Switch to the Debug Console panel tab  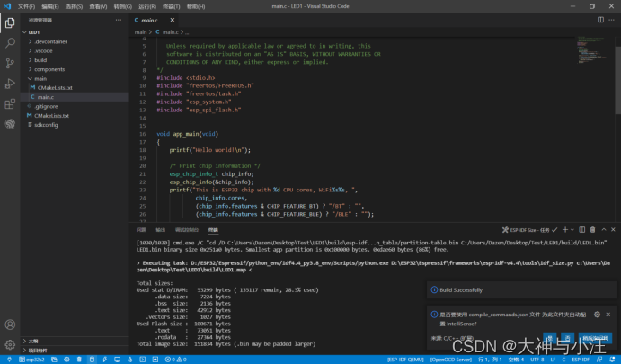coord(187,230)
